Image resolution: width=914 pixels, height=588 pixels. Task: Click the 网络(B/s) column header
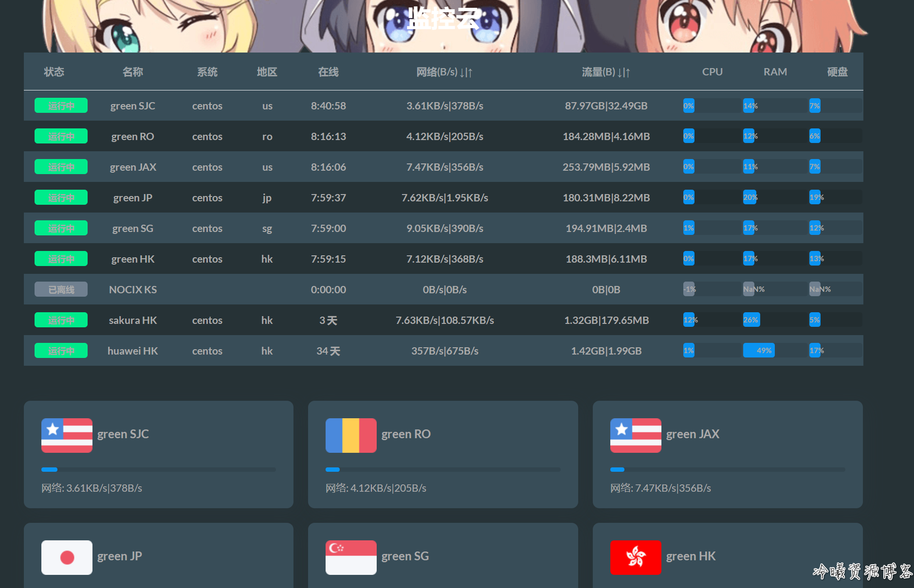point(445,72)
